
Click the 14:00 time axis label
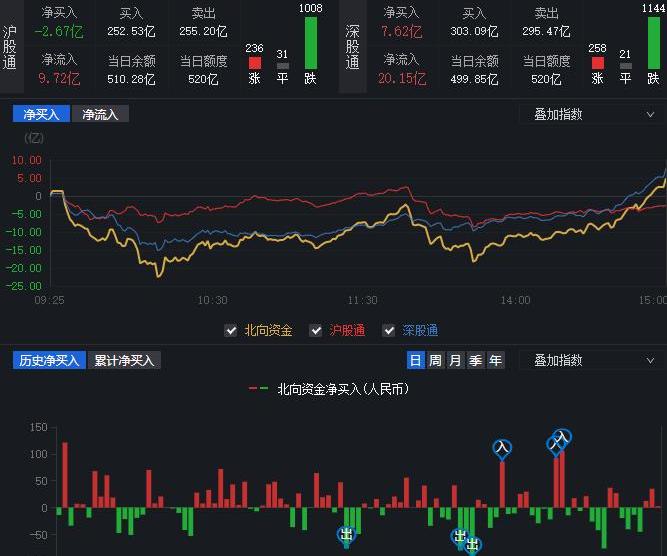[515, 300]
